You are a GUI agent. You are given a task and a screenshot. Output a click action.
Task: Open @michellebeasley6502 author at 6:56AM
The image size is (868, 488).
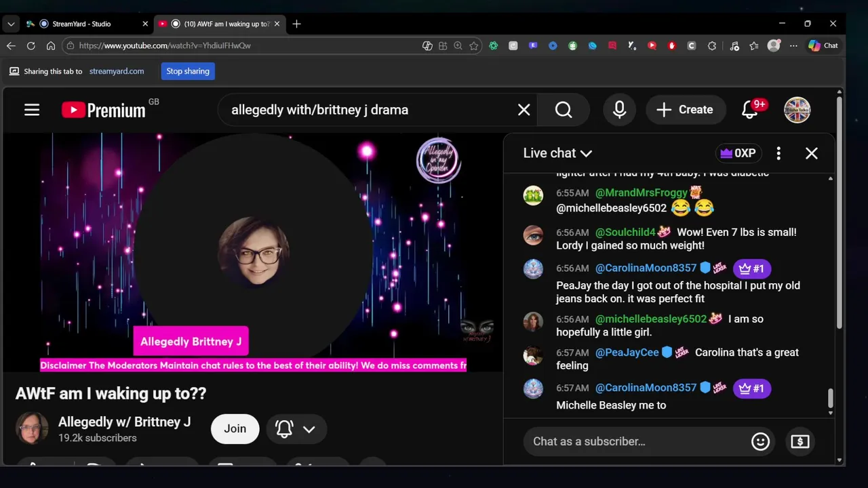pyautogui.click(x=651, y=319)
